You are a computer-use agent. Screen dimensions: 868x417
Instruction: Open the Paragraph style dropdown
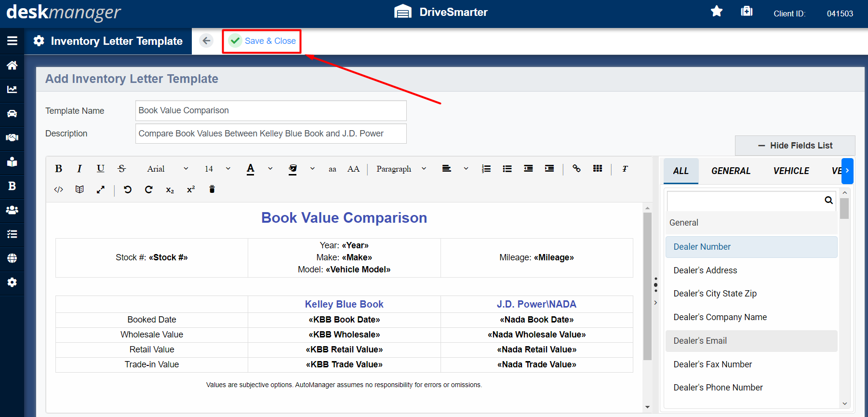pos(401,169)
